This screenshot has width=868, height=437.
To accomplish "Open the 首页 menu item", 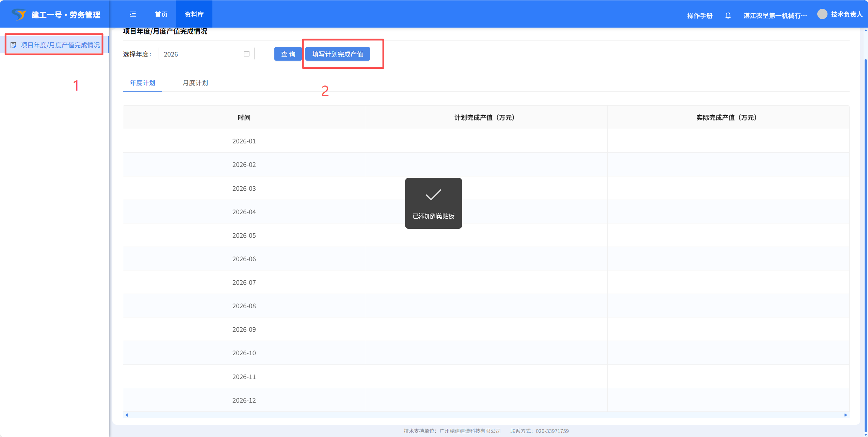I will (x=161, y=14).
